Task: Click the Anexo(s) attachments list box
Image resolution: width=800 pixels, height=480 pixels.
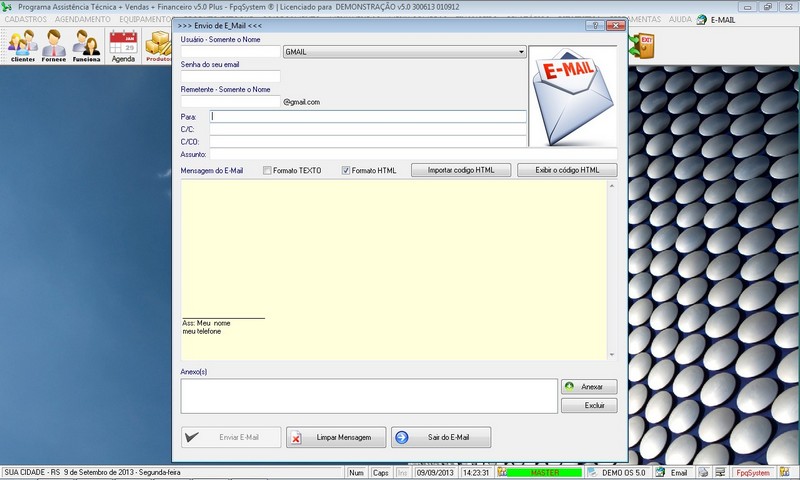Action: tap(369, 396)
